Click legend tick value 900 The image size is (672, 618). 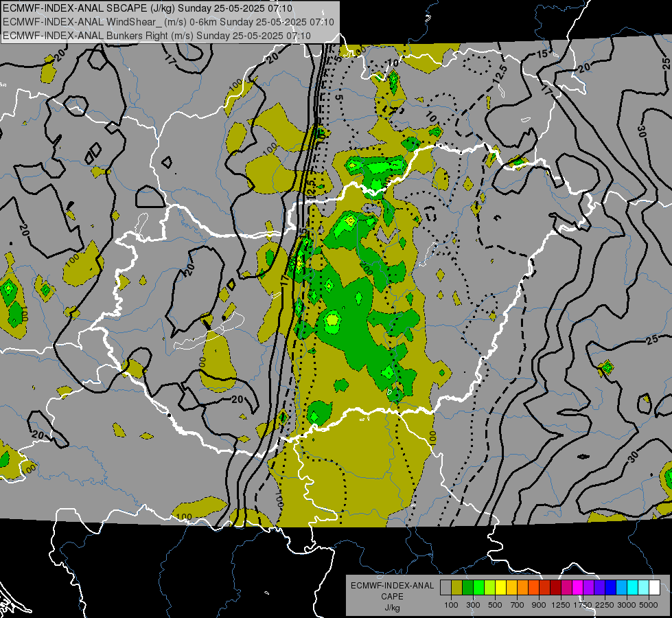click(x=539, y=605)
